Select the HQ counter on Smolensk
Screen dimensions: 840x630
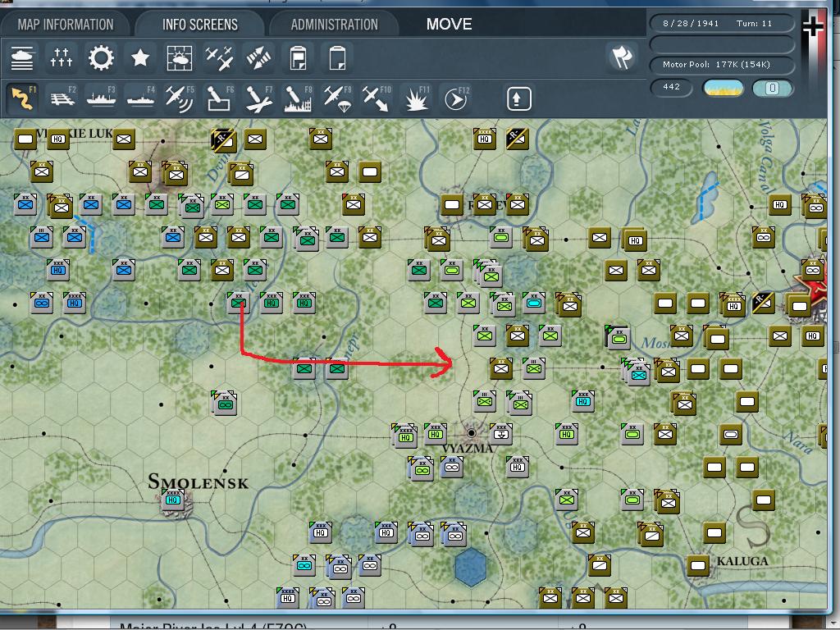click(x=172, y=500)
